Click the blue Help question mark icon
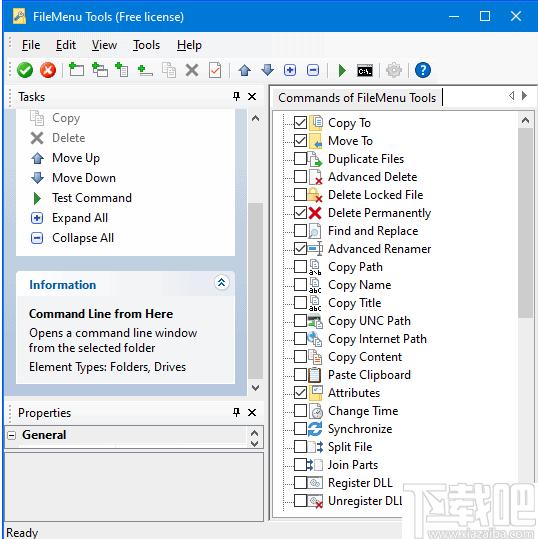This screenshot has width=538, height=539. (x=422, y=70)
